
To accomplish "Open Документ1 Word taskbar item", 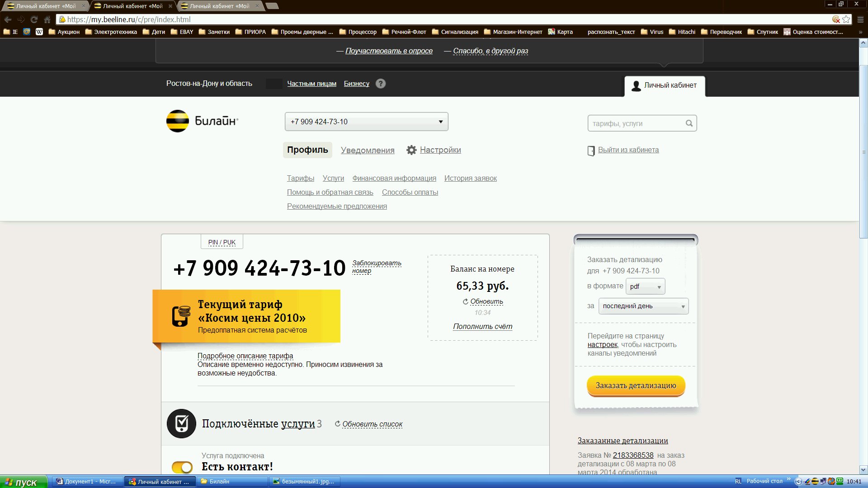I will [87, 482].
